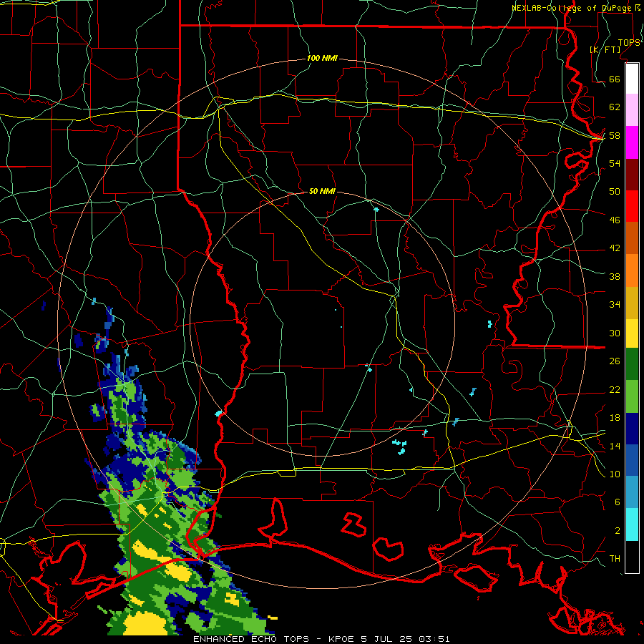
Task: Select the '42' scale value
Action: click(615, 248)
